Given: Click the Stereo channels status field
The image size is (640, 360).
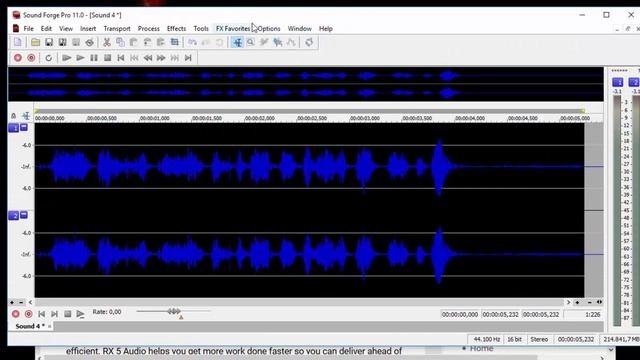Looking at the screenshot, I should (539, 339).
